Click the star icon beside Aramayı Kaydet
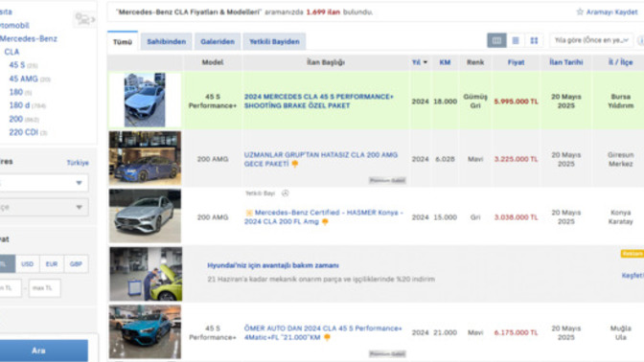This screenshot has height=362, width=644. click(580, 11)
